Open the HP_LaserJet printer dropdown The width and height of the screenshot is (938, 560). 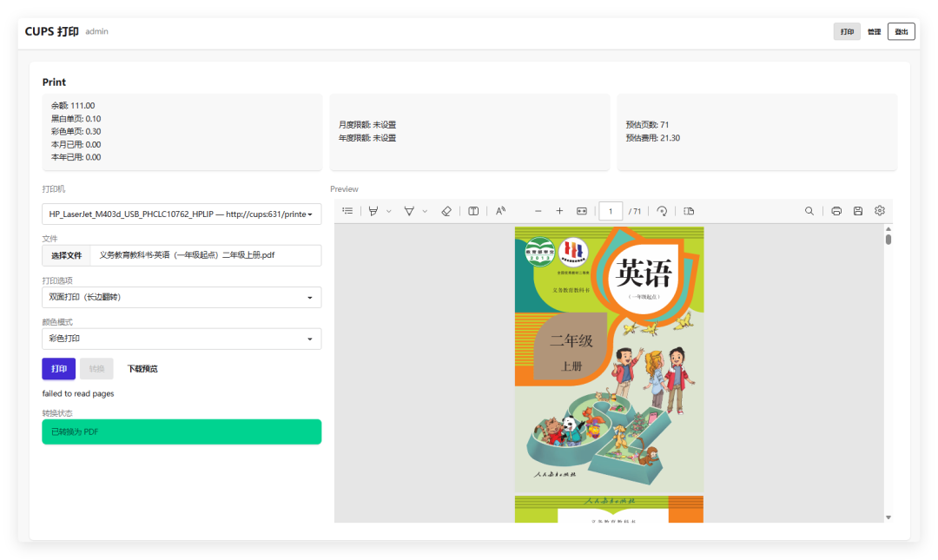(182, 214)
